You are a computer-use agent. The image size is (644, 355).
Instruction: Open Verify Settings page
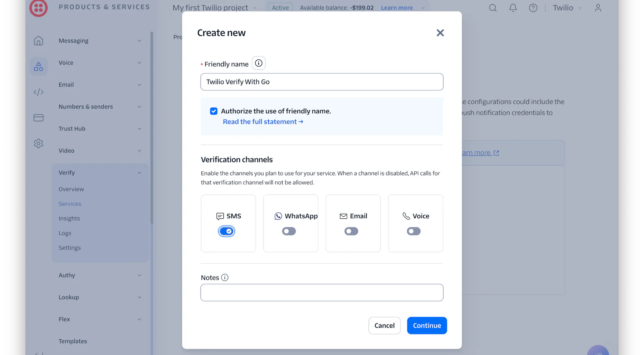[70, 248]
